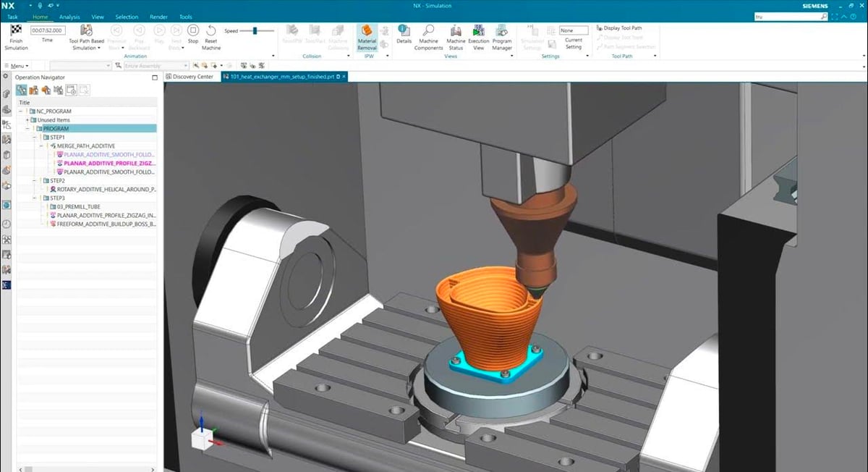Stop the simulation playback
868x472 pixels.
(193, 30)
